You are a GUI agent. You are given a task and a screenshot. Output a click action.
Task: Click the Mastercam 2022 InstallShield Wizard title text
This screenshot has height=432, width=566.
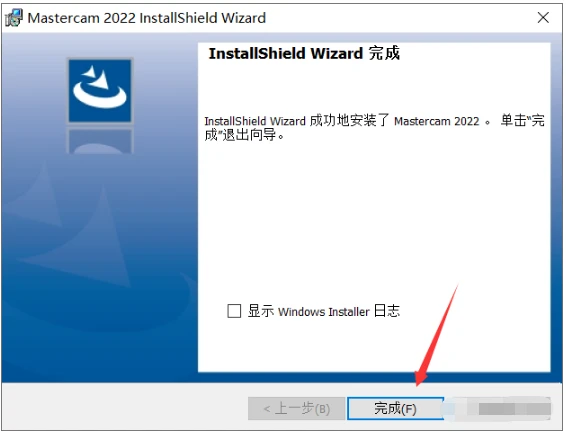point(147,18)
